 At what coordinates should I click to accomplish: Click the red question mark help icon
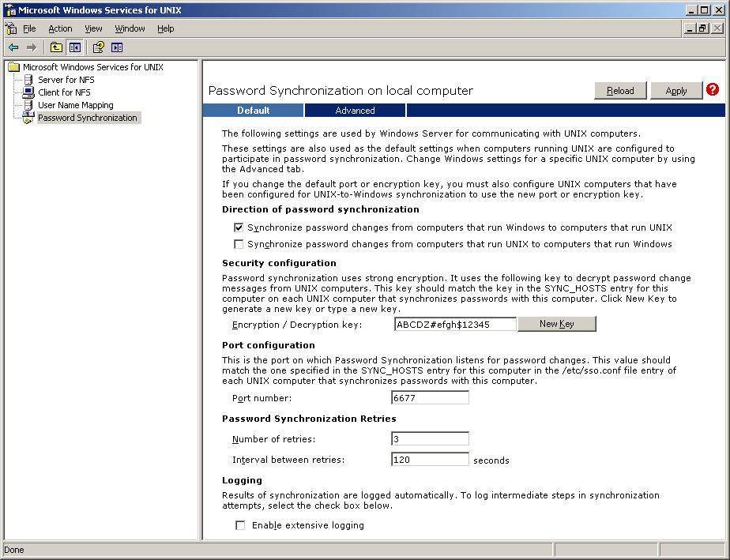click(x=713, y=89)
